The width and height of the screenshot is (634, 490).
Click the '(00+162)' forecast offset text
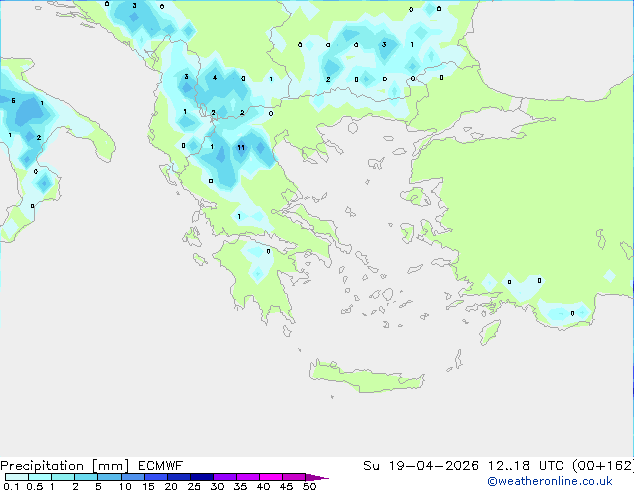coord(603,466)
